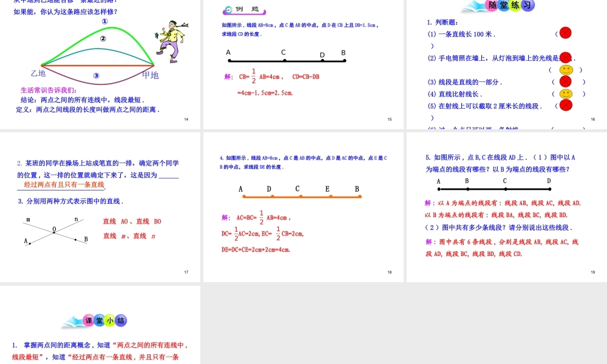Open slide 17 thumbnail with crossing lines
This screenshot has width=607, height=364.
[x=100, y=207]
